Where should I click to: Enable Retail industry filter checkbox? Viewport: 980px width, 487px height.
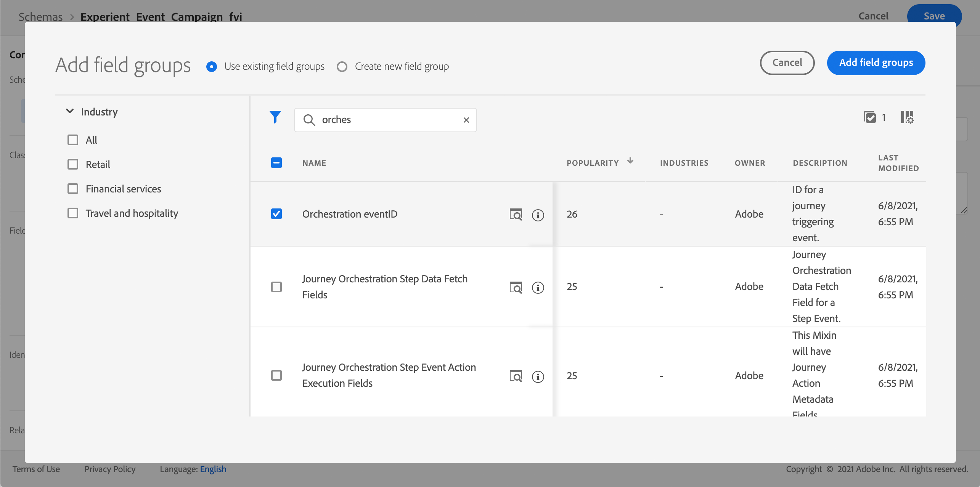pos(73,164)
